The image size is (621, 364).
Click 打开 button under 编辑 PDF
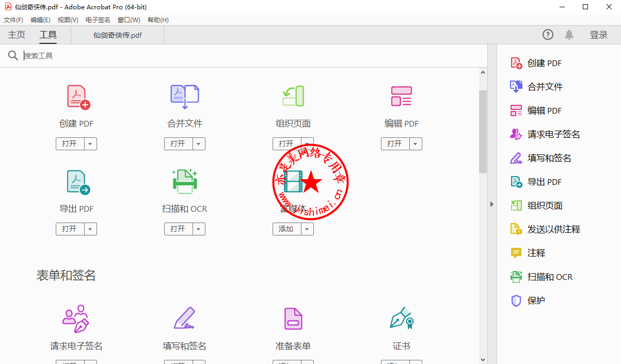tap(395, 144)
